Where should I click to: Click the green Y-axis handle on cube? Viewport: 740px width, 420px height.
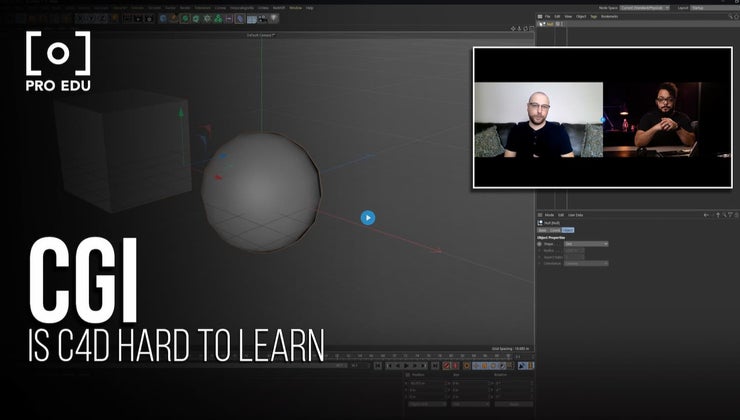click(x=181, y=112)
